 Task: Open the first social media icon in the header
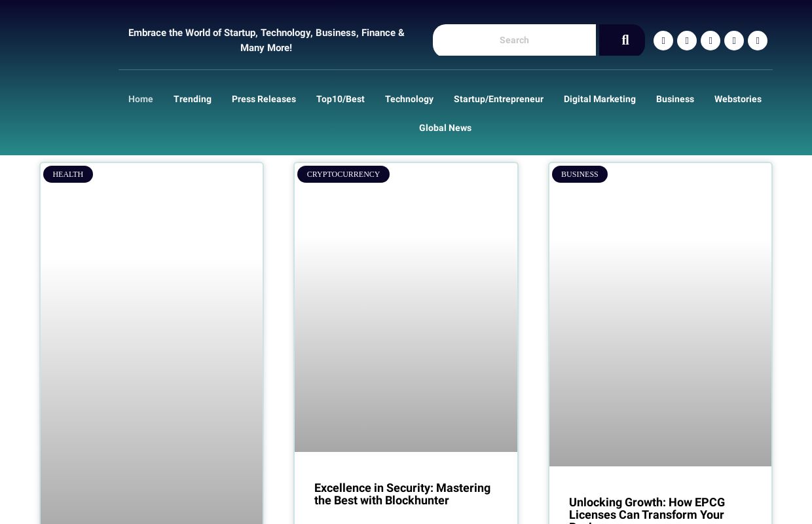663,41
